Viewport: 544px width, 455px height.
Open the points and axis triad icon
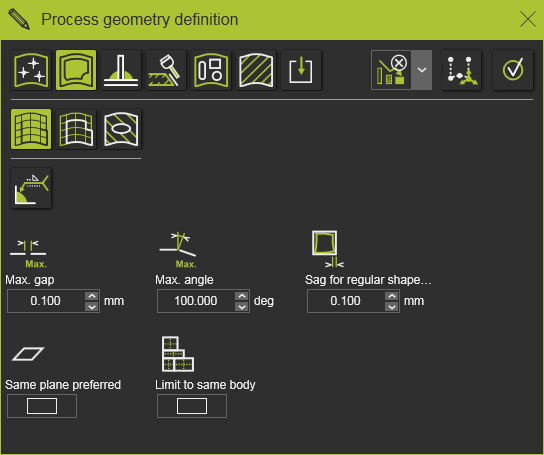click(461, 70)
